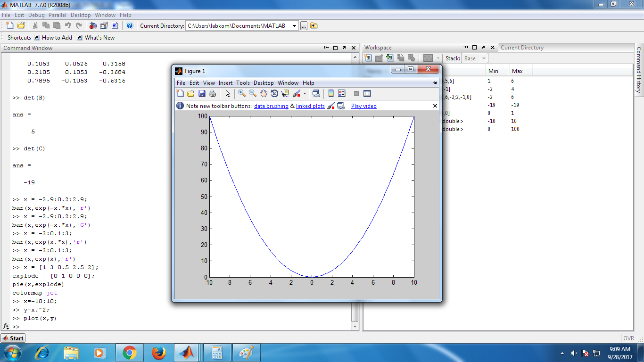Open the brush color dropdown arrow
The width and height of the screenshot is (644, 362).
[305, 93]
